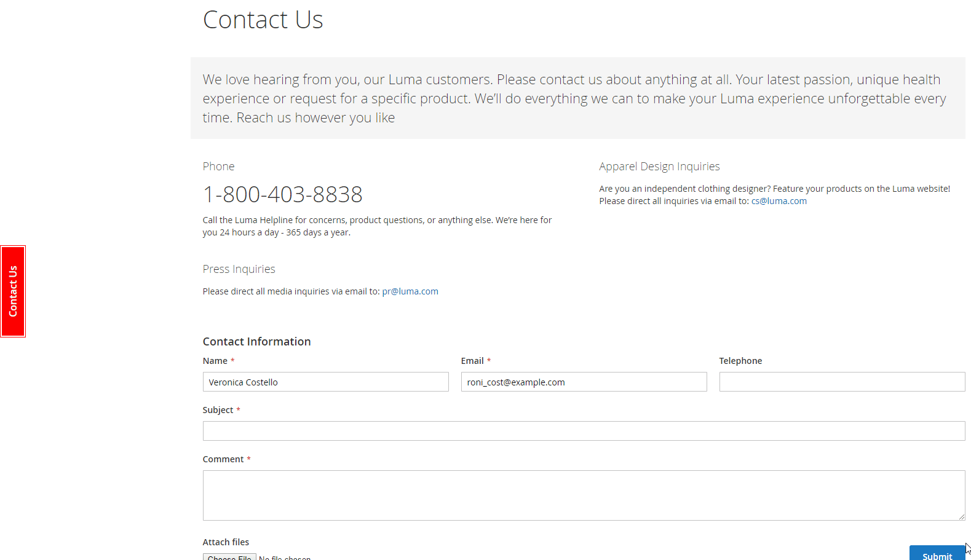Click the Subject text field
The image size is (971, 560).
pyautogui.click(x=584, y=431)
